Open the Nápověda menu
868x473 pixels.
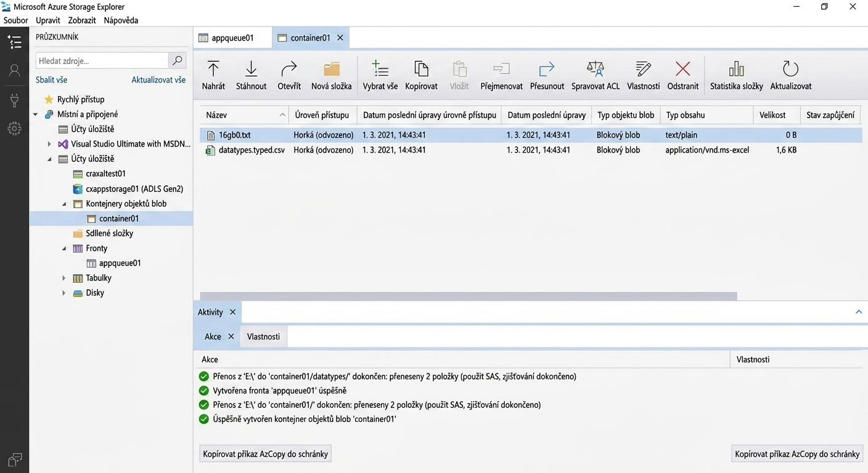tap(121, 20)
